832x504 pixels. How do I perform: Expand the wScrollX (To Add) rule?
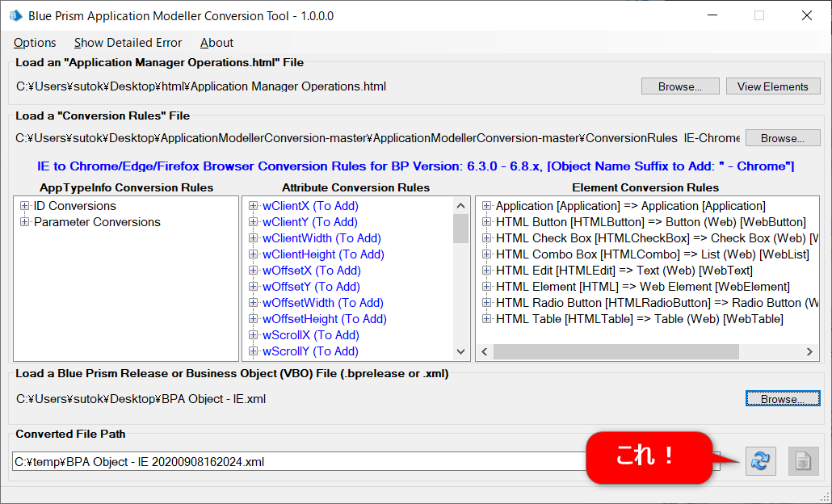coord(253,335)
